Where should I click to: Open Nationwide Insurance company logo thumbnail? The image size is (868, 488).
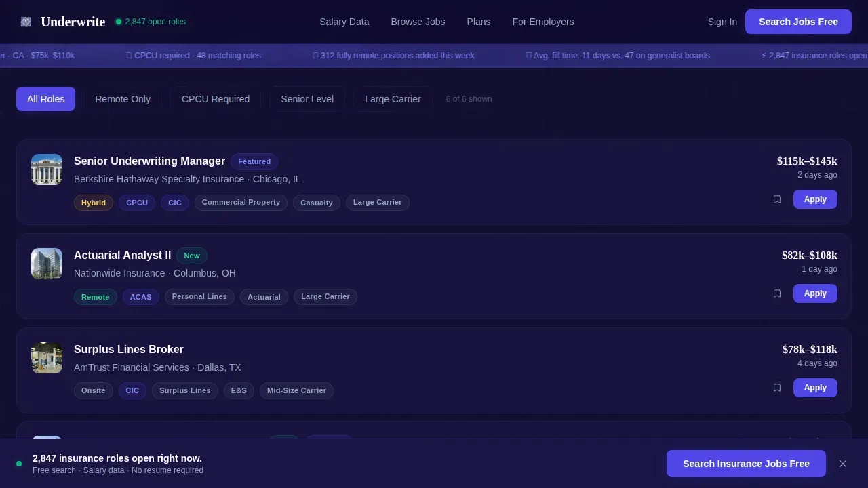[47, 264]
